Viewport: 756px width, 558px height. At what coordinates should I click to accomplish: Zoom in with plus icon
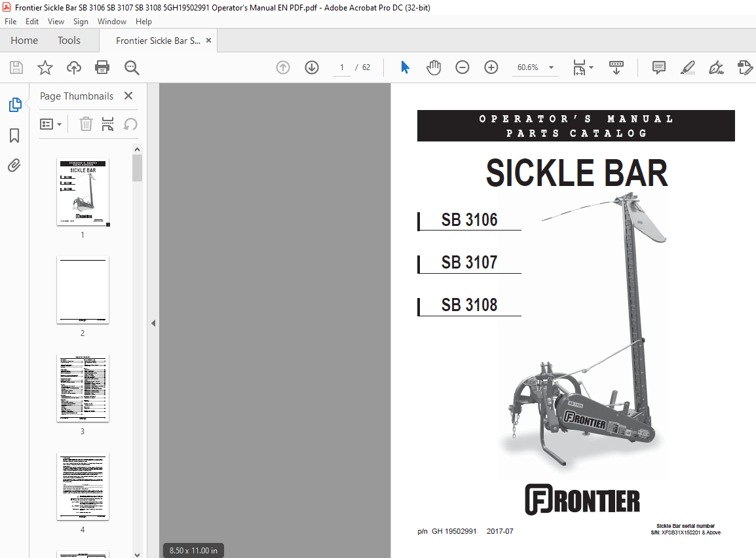[491, 67]
